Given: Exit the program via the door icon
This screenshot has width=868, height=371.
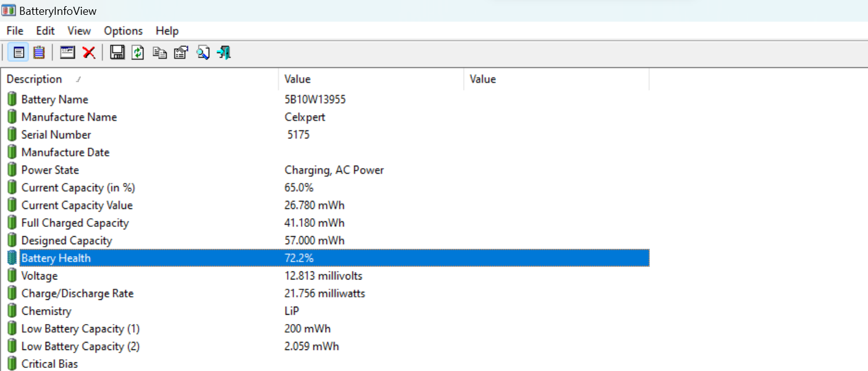Looking at the screenshot, I should pos(224,53).
